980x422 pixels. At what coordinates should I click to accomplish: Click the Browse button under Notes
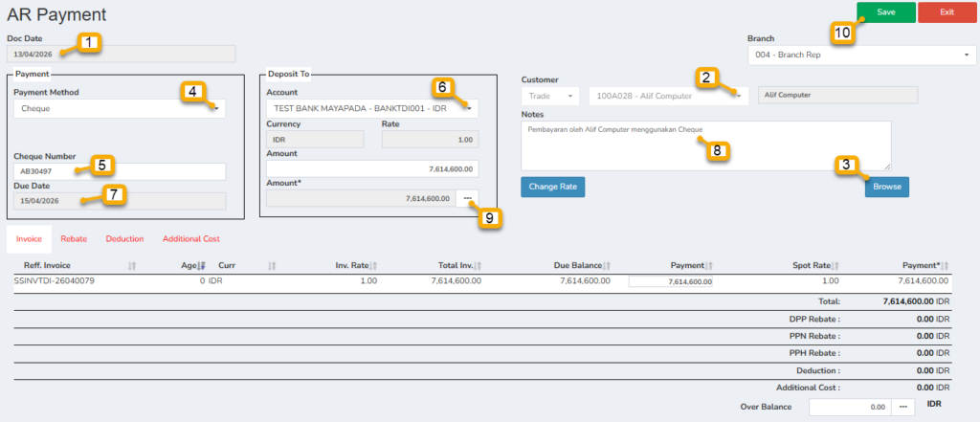886,187
